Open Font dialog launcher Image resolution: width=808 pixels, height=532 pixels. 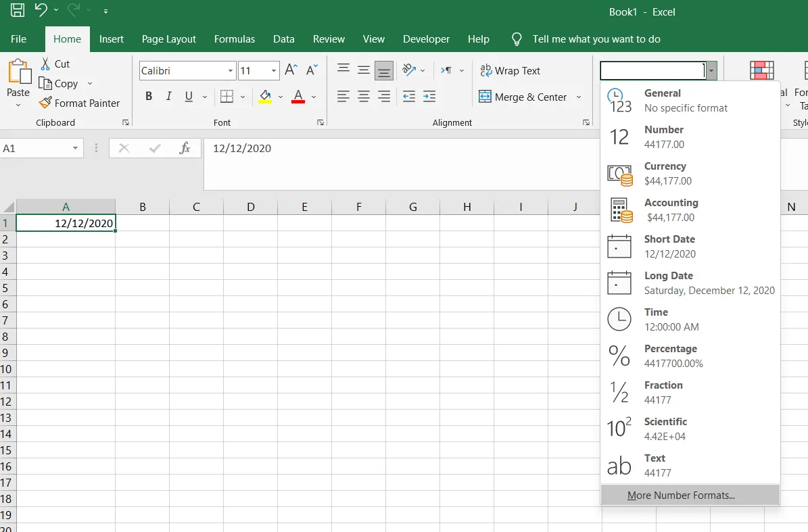click(320, 122)
